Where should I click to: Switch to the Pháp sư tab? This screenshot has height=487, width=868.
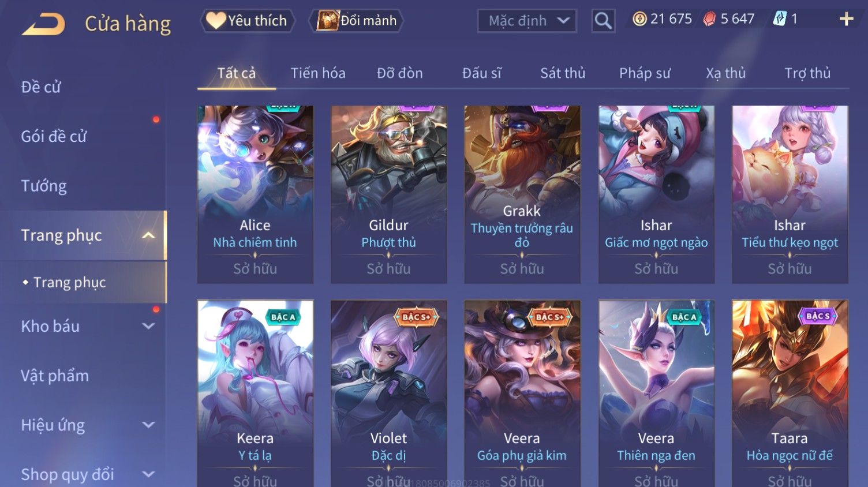(645, 73)
